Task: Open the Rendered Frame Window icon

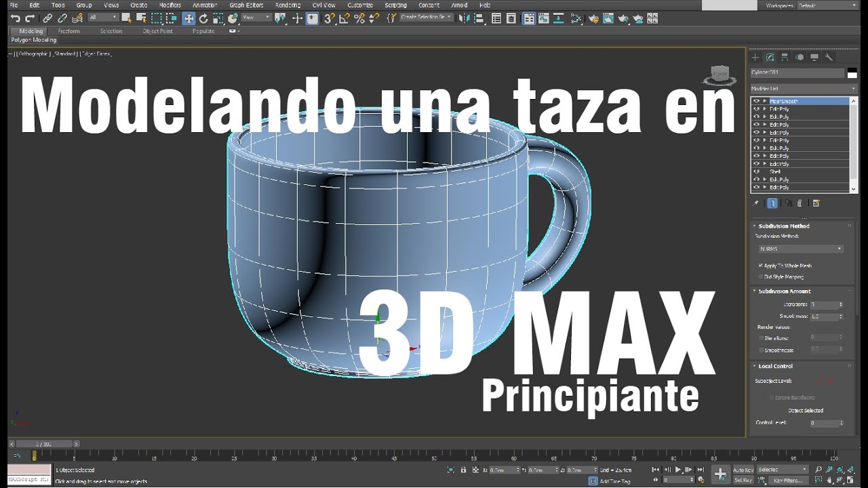Action: tap(608, 18)
